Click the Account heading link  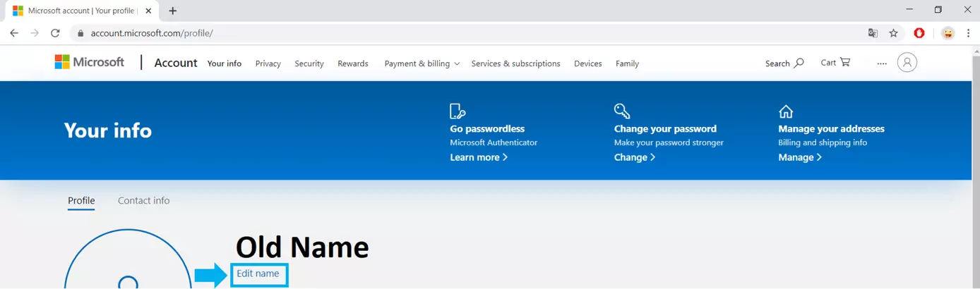176,63
